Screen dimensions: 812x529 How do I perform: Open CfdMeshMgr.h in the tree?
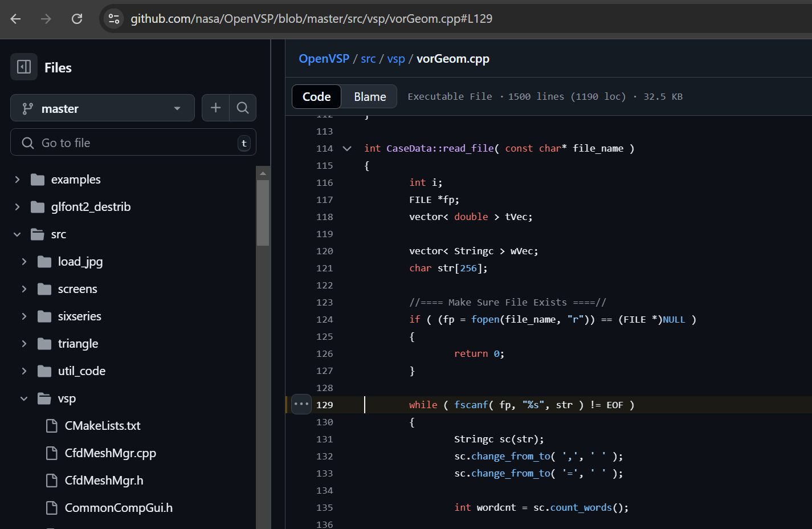click(104, 481)
